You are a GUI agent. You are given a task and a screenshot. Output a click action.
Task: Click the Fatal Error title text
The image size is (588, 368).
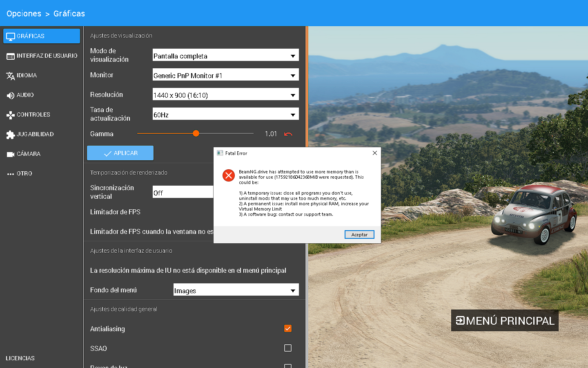236,153
